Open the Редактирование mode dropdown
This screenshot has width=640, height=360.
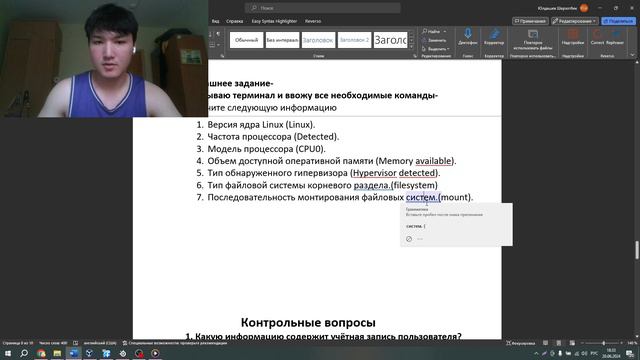pos(574,21)
